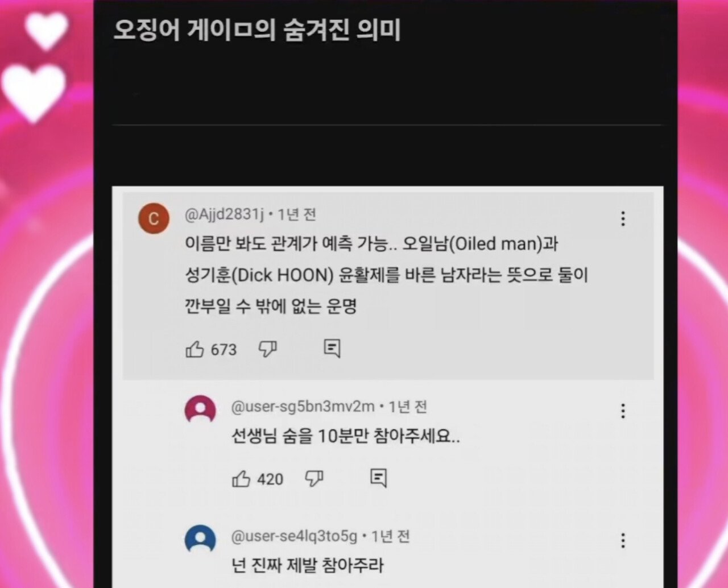Select the 673 like count

coord(224,349)
